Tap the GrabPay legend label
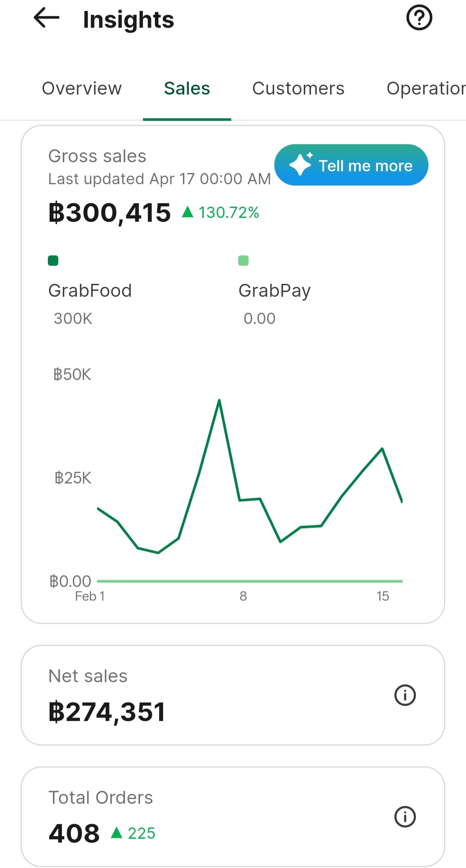The height and width of the screenshot is (868, 466). point(274,291)
